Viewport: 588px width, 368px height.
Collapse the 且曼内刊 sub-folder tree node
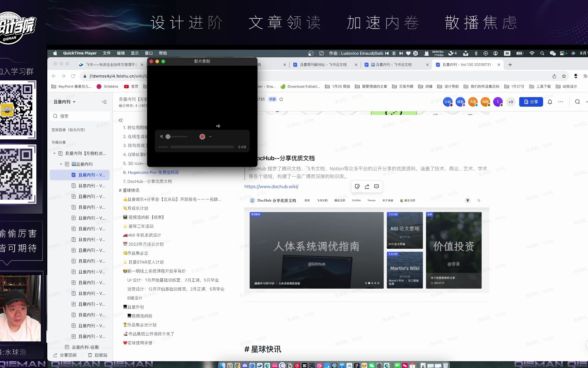click(61, 164)
